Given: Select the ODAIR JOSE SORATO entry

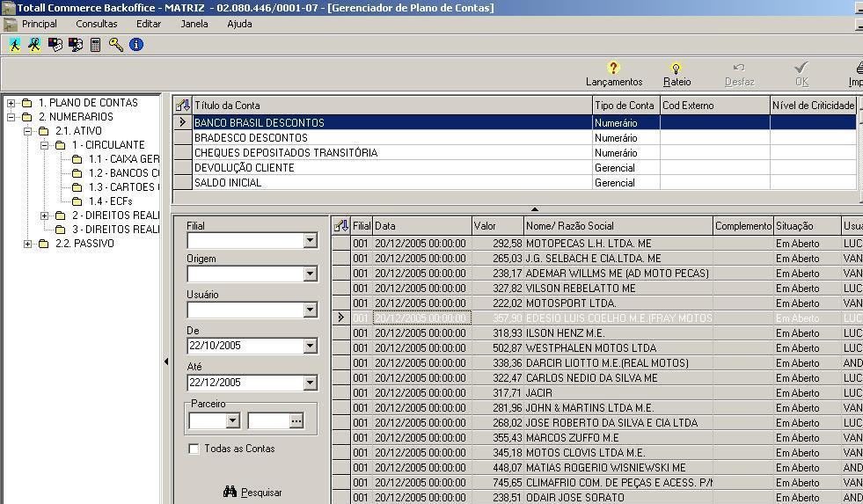Looking at the screenshot, I should 597,497.
